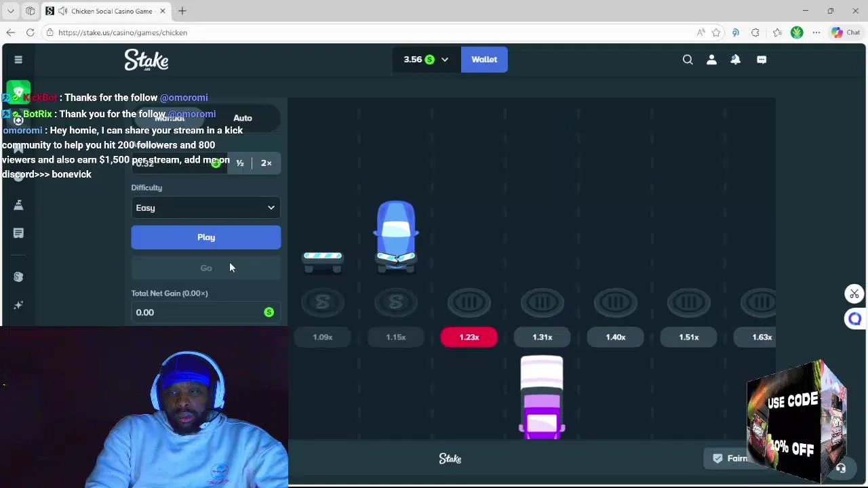Click the purple truck in the lane
Viewport: 868px width, 488px height.
tap(542, 396)
